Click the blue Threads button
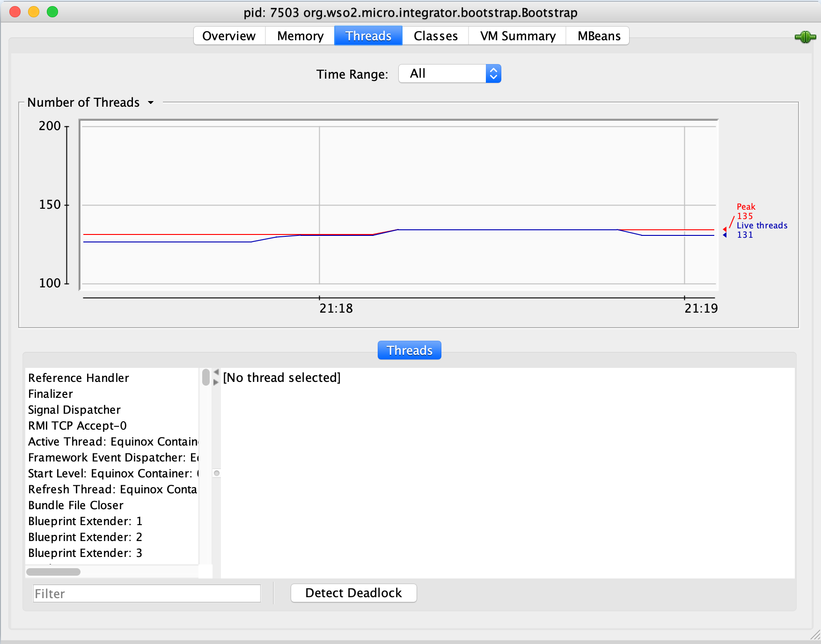Image resolution: width=821 pixels, height=644 pixels. 409,350
